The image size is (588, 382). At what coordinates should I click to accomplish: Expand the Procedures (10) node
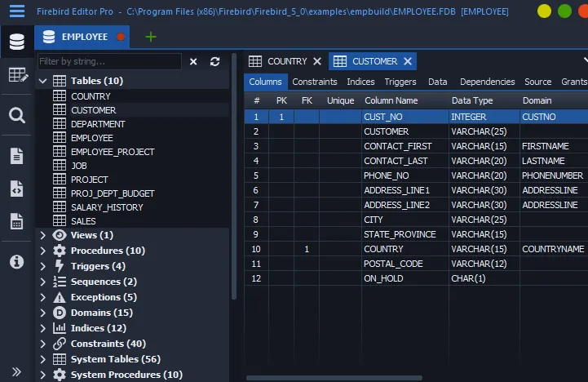(42, 251)
